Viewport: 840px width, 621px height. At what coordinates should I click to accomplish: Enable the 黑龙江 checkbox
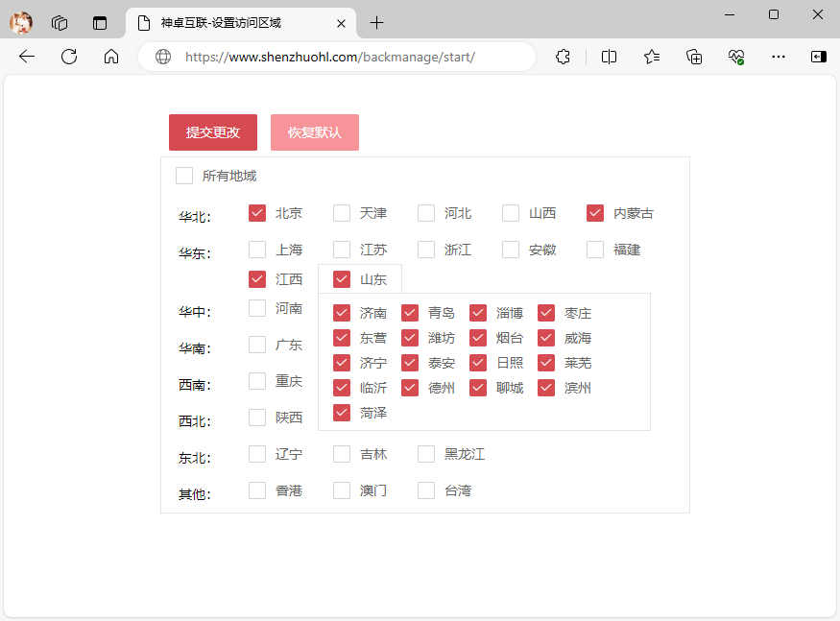click(x=426, y=454)
